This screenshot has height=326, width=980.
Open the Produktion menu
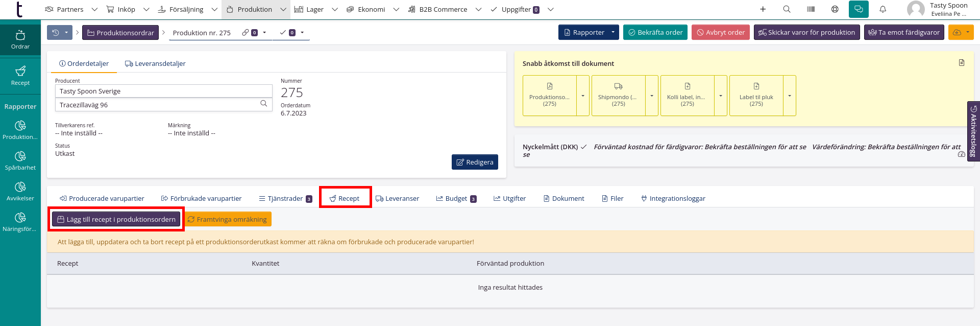(255, 9)
